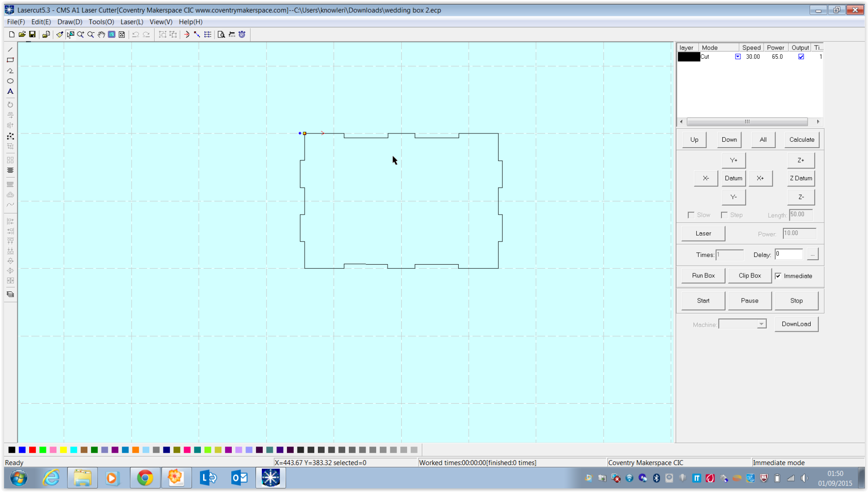Open the Laser menu
The height and width of the screenshot is (492, 868).
[x=131, y=22]
